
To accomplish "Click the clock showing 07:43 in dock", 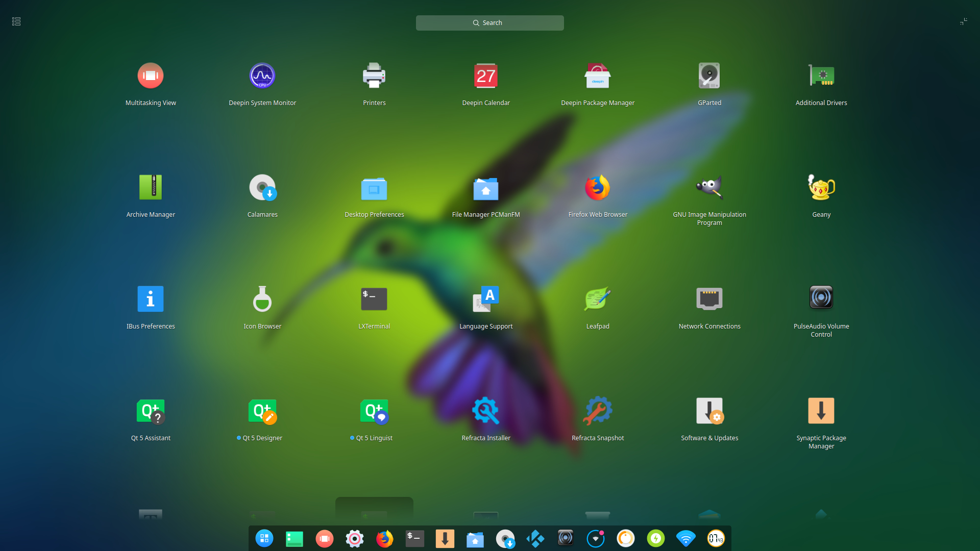I will 716,538.
